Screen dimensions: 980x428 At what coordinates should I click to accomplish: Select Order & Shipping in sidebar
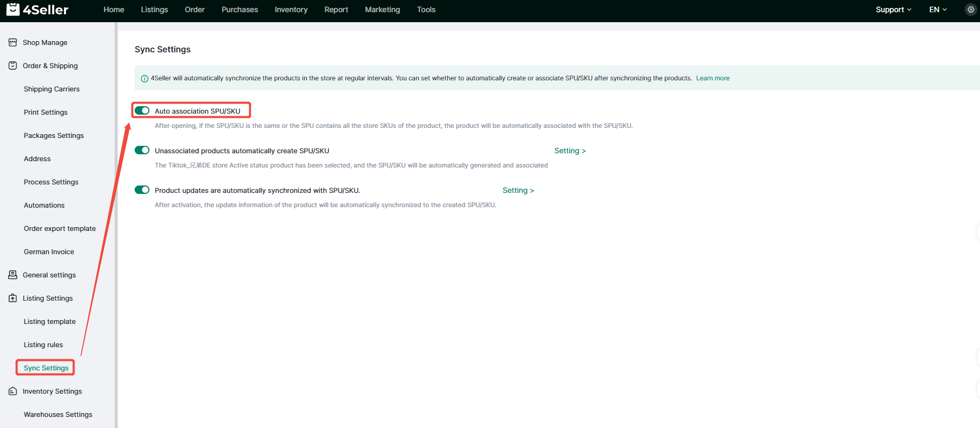click(50, 66)
